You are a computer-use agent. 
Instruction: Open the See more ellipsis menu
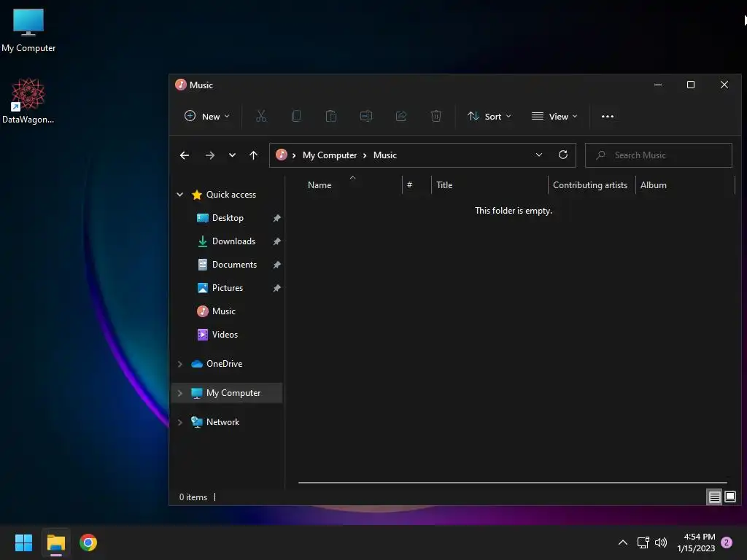608,116
